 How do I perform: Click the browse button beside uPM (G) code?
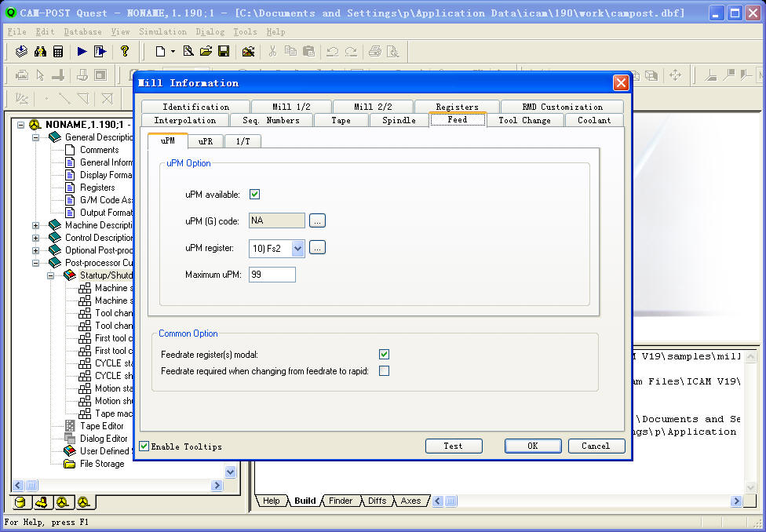click(x=317, y=220)
